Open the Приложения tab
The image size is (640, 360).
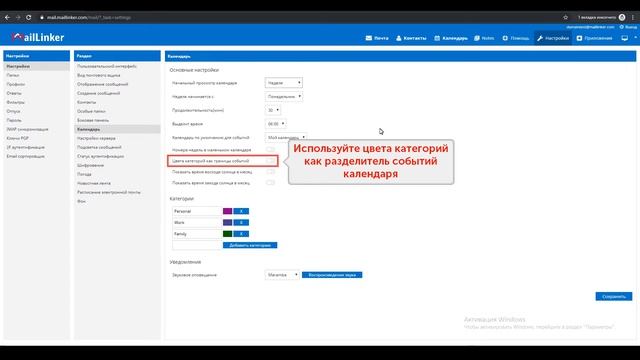pos(594,38)
